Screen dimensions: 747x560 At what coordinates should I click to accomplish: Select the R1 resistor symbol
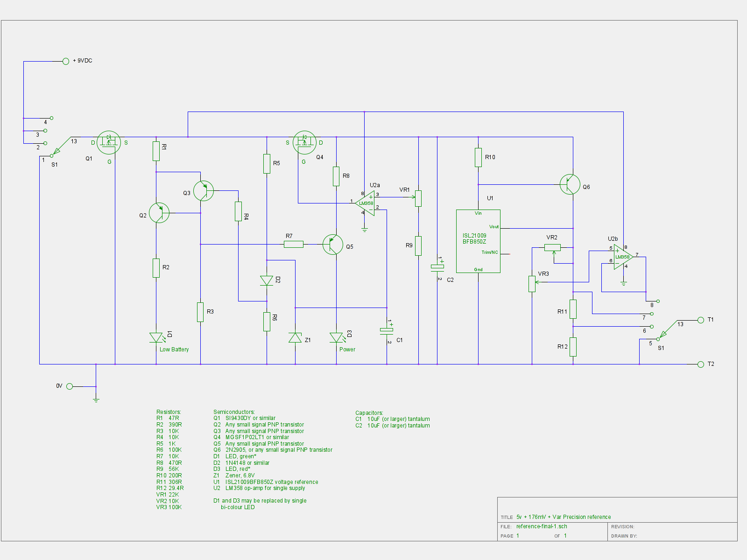156,151
